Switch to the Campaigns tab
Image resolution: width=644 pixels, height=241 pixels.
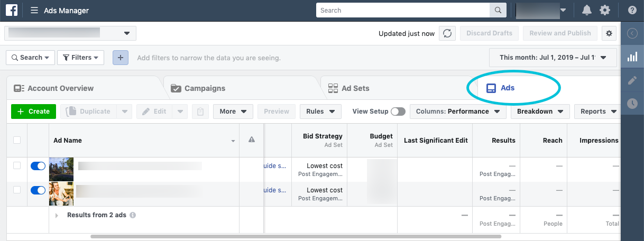(205, 88)
